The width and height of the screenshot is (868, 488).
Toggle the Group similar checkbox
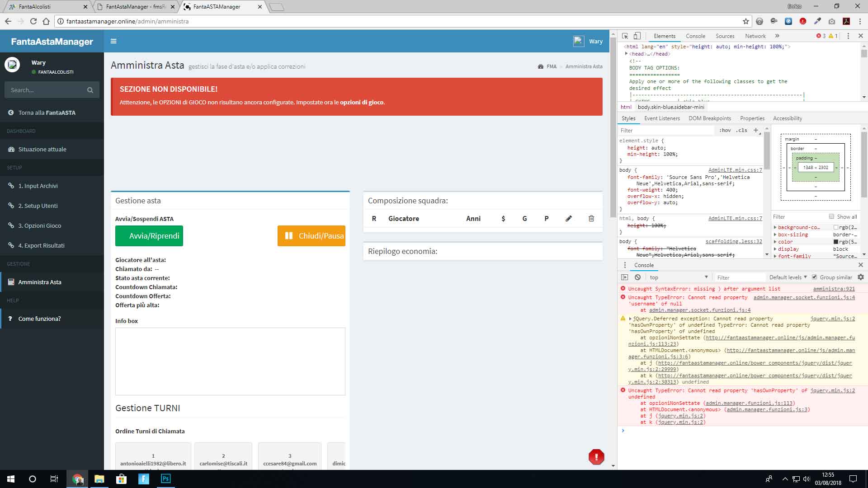(x=814, y=277)
